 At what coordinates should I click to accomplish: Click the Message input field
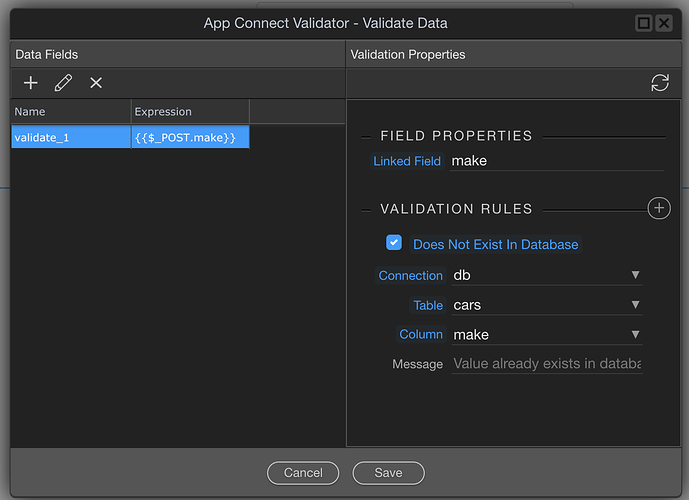coord(547,364)
